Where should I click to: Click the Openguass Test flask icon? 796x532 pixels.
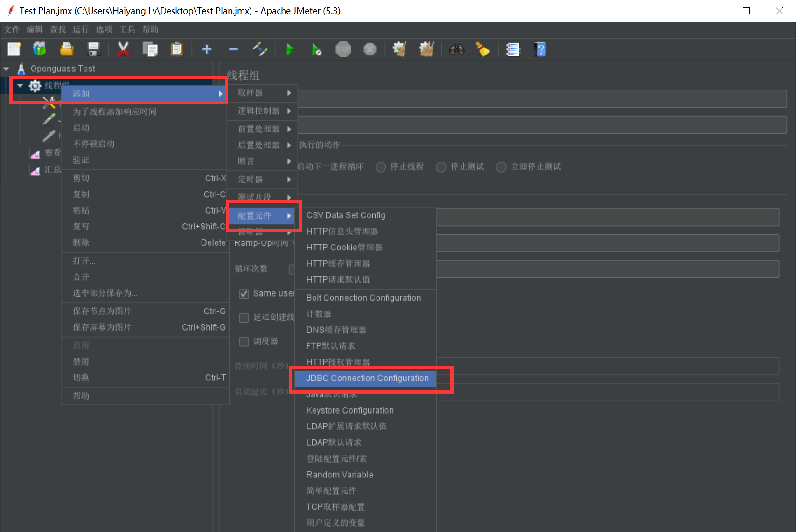(21, 69)
